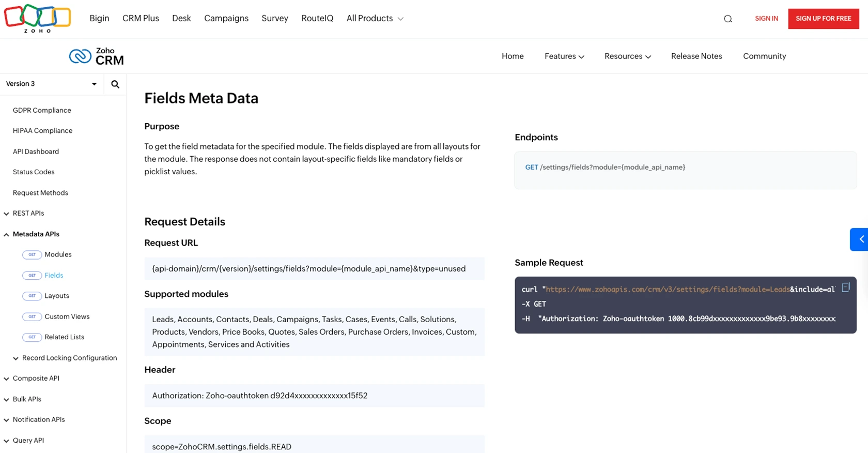
Task: Open Status Codes page
Action: [x=34, y=172]
